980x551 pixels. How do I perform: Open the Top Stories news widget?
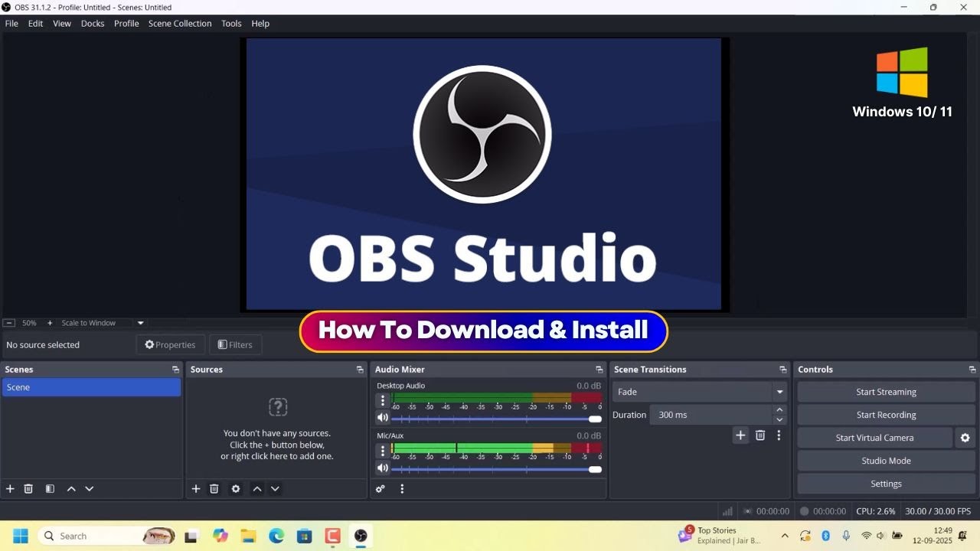[720, 535]
